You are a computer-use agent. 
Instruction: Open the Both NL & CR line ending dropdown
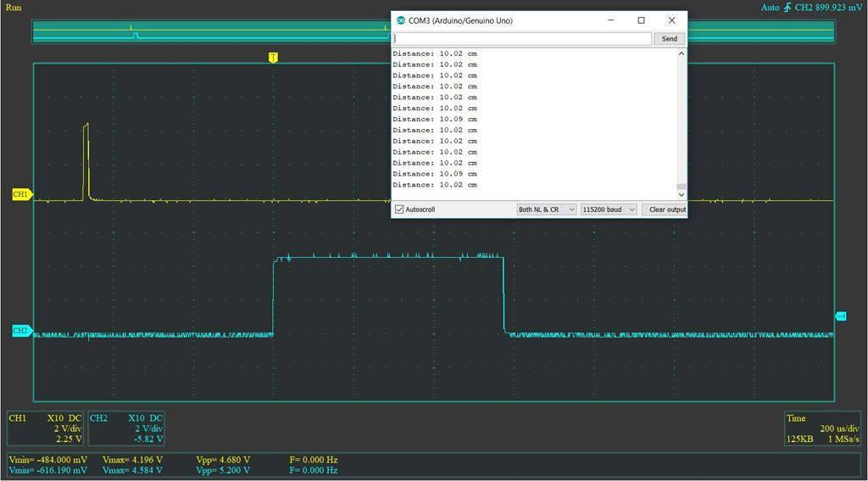pyautogui.click(x=547, y=210)
